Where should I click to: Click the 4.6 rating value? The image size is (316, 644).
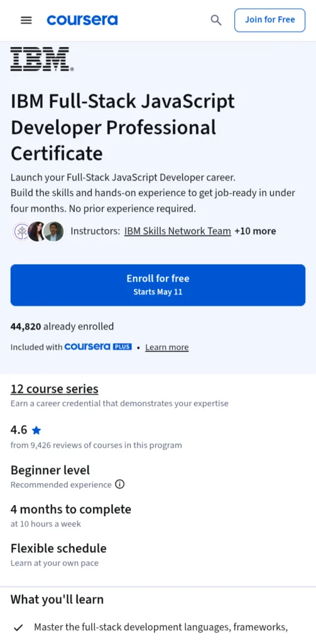[x=19, y=430]
